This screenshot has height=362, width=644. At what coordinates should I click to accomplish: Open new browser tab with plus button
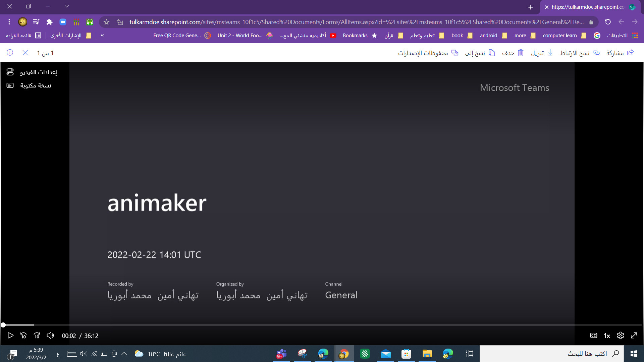click(x=531, y=7)
